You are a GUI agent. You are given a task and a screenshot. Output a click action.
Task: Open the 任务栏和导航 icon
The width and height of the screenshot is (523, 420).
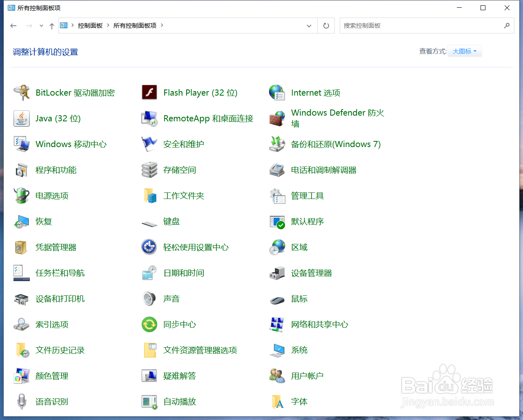tap(22, 273)
